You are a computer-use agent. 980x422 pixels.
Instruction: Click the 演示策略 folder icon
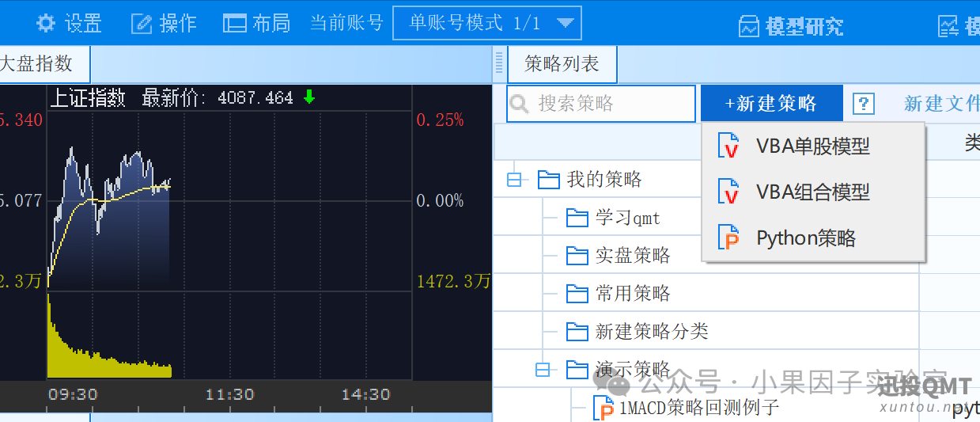click(577, 370)
